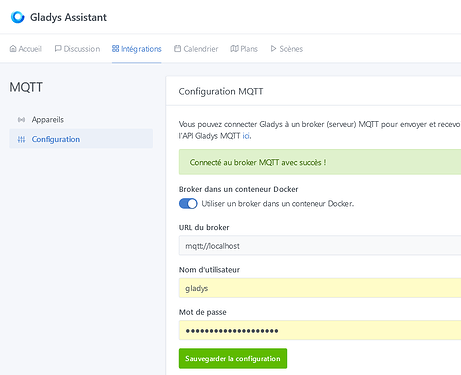Go to the Plans tab
461x375 pixels.
point(244,49)
